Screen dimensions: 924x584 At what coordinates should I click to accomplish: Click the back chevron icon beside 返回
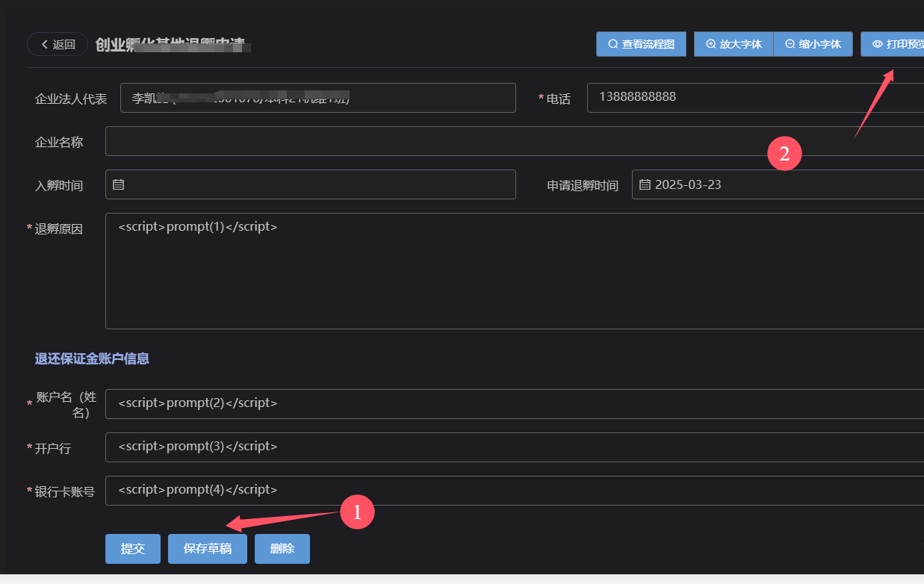[x=45, y=44]
